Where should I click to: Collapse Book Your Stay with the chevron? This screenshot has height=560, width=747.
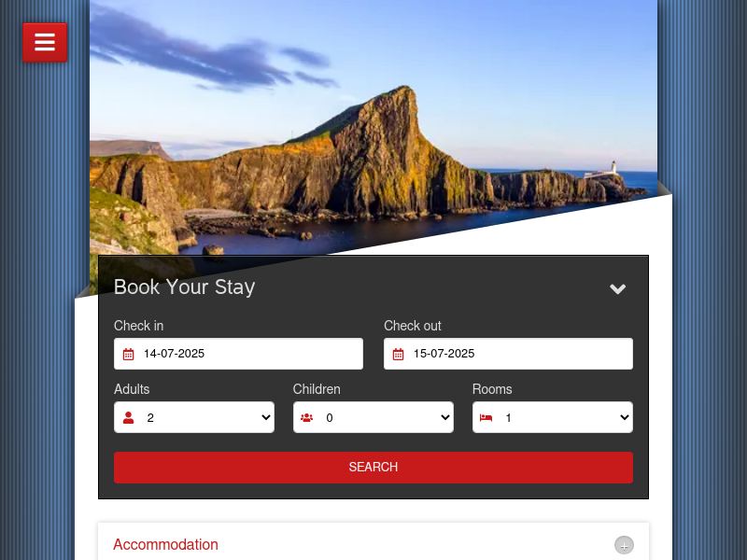618,288
